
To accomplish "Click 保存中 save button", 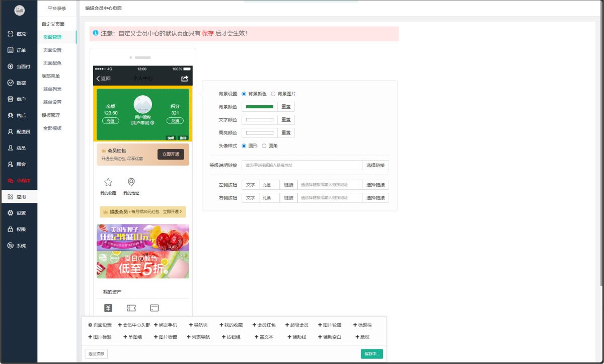I will [372, 354].
